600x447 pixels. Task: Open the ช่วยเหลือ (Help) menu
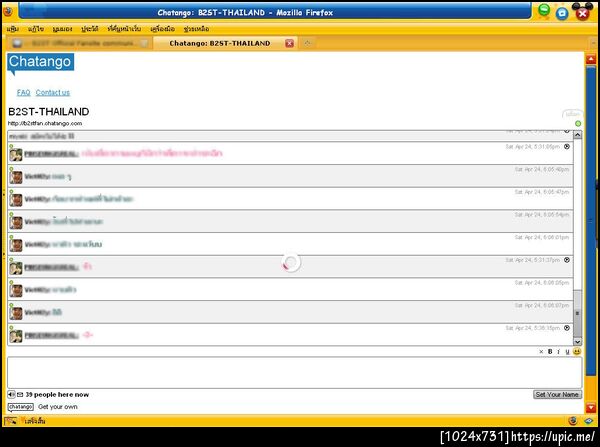pyautogui.click(x=196, y=29)
